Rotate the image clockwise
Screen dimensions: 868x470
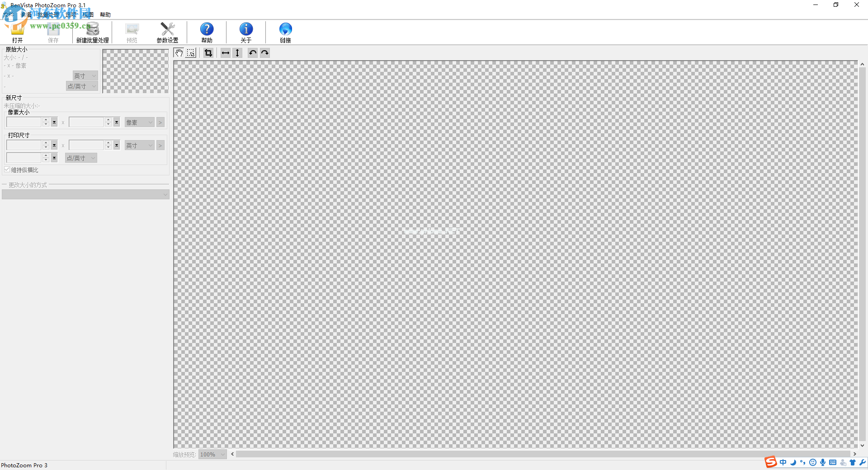265,53
